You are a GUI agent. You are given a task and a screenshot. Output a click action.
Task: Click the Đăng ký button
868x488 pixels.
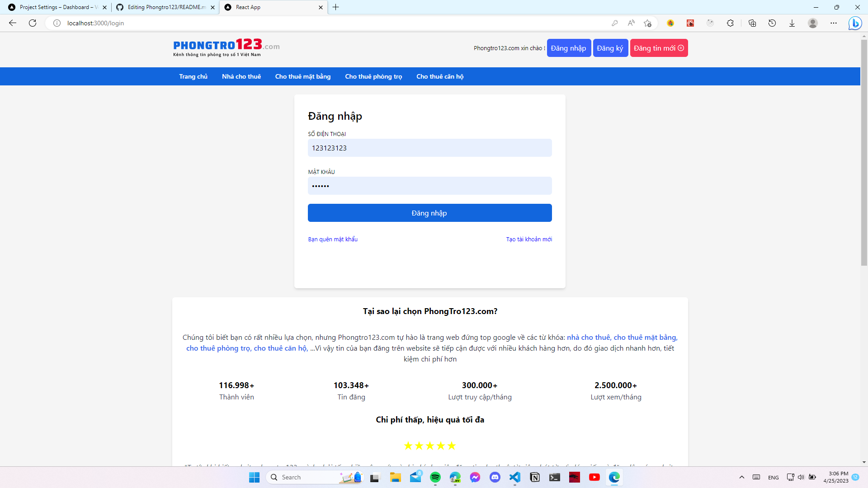(x=610, y=48)
